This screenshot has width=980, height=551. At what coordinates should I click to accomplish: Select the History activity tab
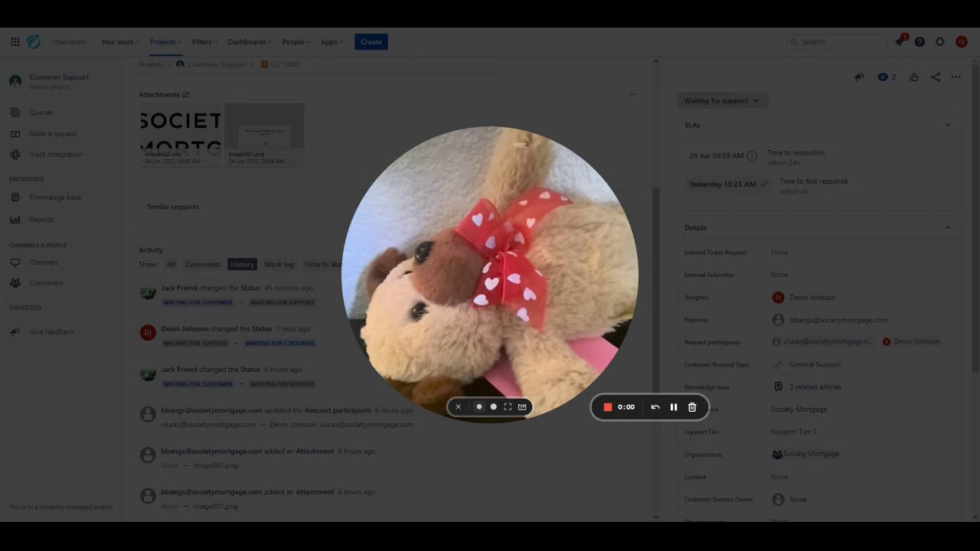[x=242, y=265]
